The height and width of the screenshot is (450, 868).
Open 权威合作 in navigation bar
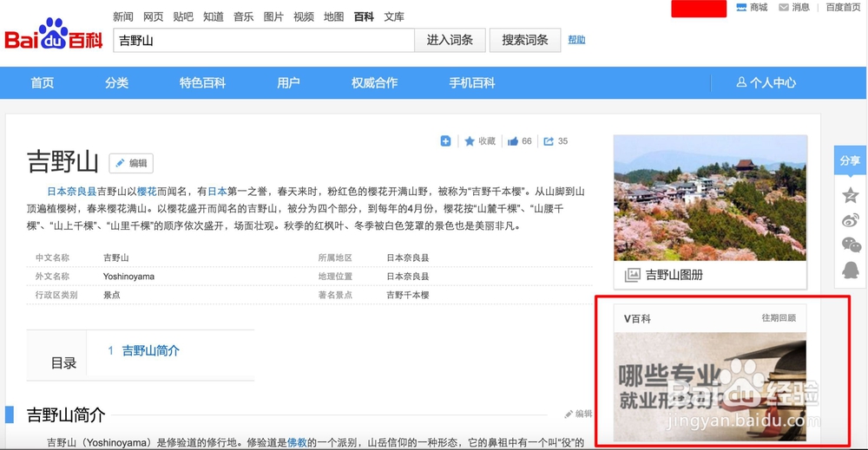[x=374, y=83]
